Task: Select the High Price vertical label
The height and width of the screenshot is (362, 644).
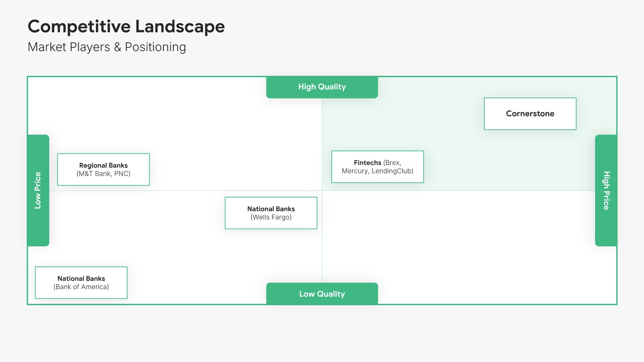Action: pos(606,190)
